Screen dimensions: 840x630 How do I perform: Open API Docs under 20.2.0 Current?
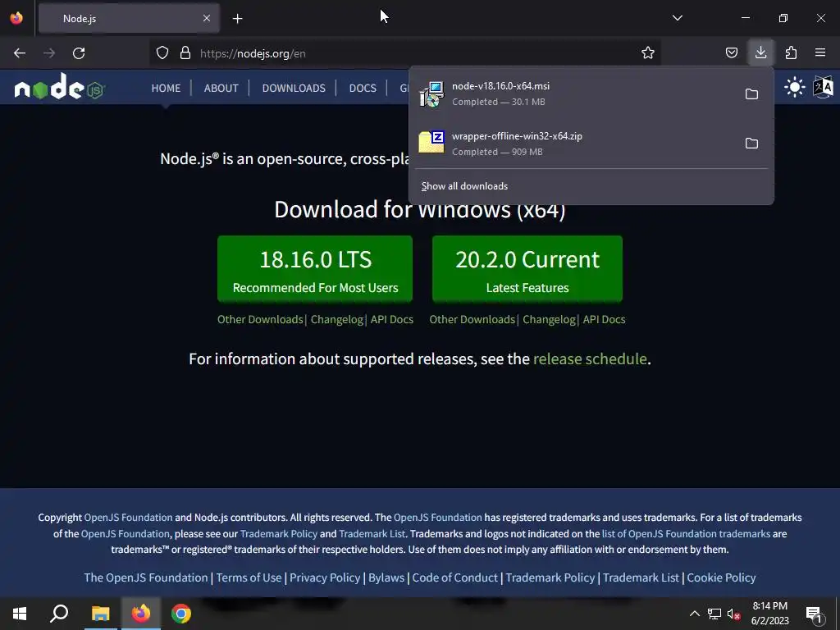(604, 319)
